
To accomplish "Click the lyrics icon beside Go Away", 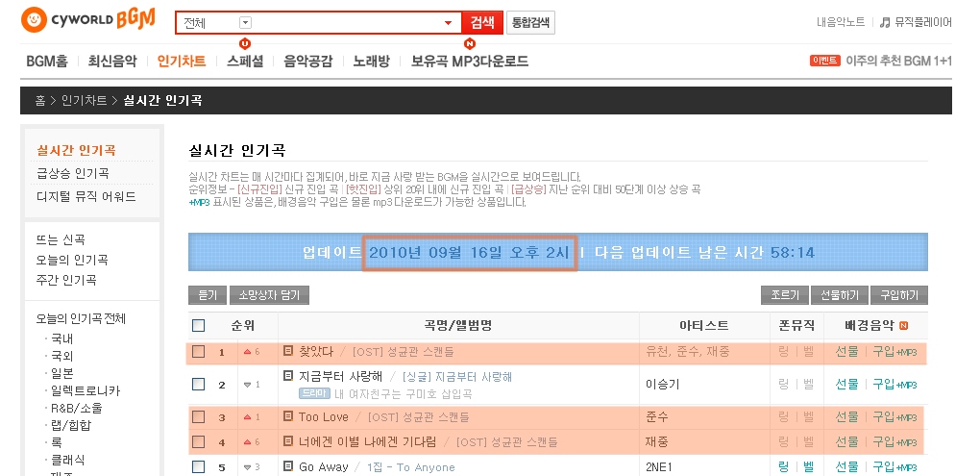I will (x=288, y=466).
